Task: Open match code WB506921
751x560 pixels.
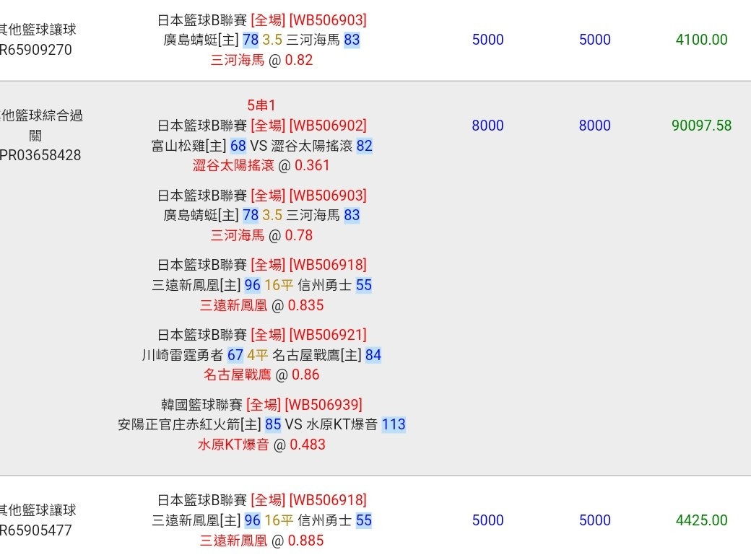Action: coord(328,335)
